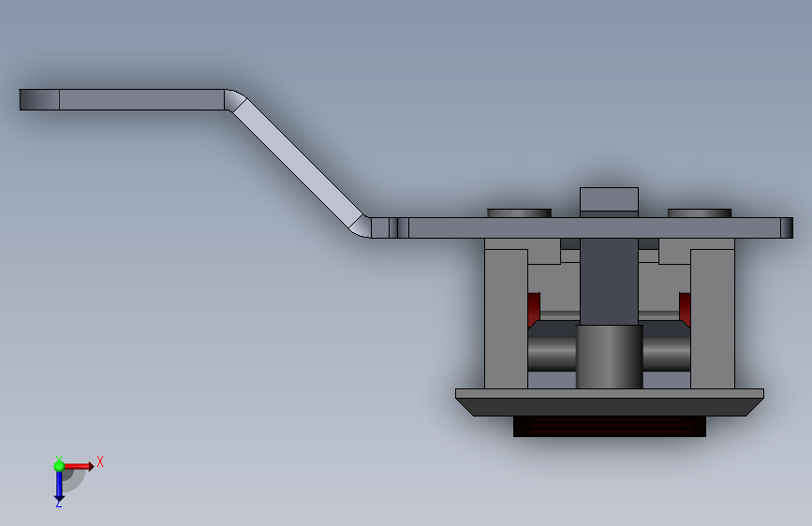812x526 pixels.
Task: Select the left round washer on plate
Action: pyautogui.click(x=519, y=213)
